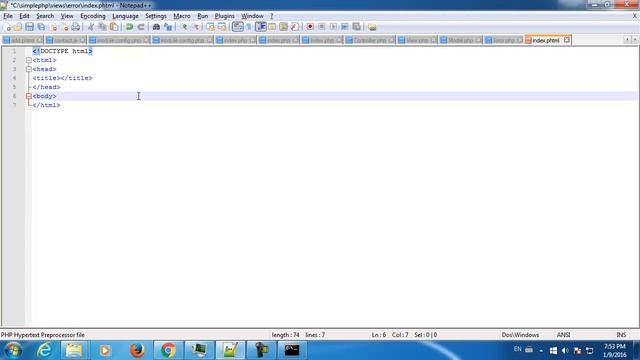Click the Playback macro icon
The height and width of the screenshot is (360, 640).
pyautogui.click(x=333, y=27)
